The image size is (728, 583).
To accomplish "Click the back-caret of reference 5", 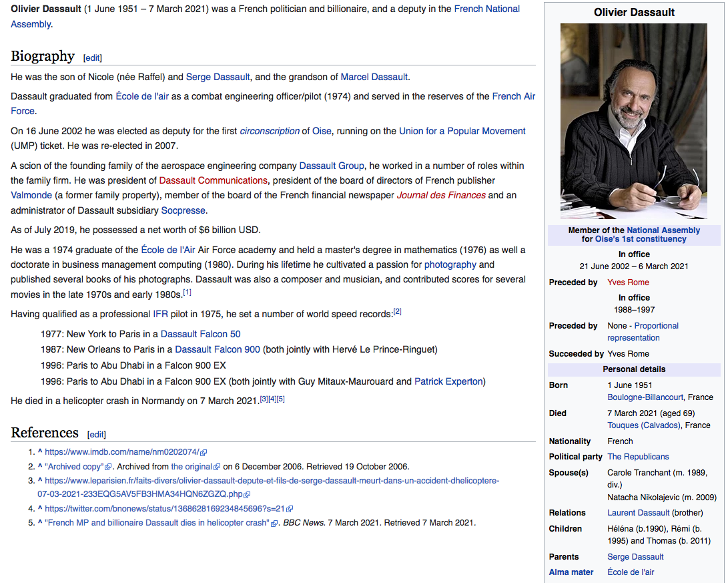I will click(40, 523).
